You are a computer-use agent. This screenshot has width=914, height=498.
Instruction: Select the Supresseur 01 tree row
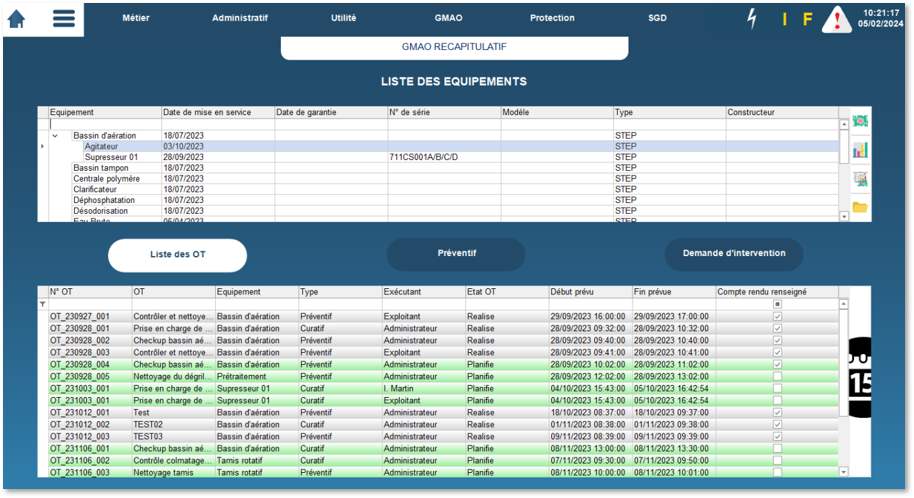pyautogui.click(x=443, y=157)
